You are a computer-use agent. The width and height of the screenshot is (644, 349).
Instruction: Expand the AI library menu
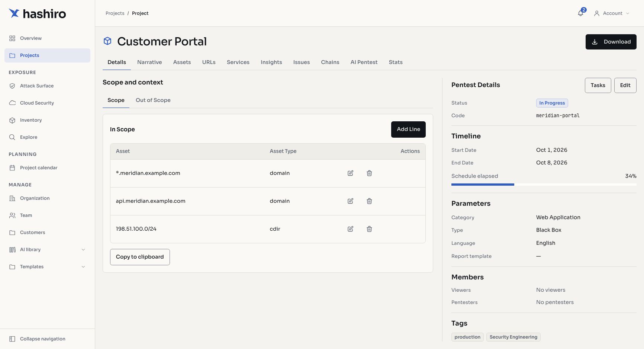click(x=47, y=250)
